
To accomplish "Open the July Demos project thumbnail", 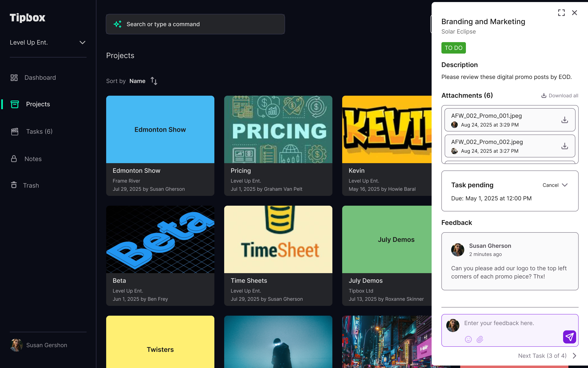I will [387, 239].
